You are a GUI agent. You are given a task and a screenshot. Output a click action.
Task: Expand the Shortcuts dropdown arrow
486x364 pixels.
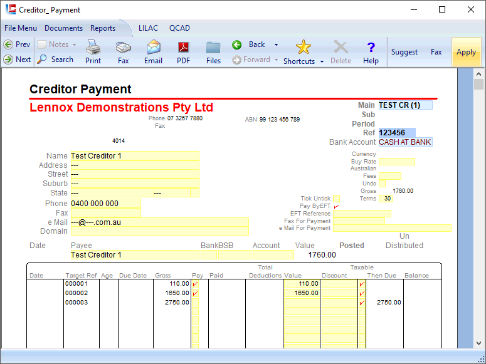tap(322, 62)
